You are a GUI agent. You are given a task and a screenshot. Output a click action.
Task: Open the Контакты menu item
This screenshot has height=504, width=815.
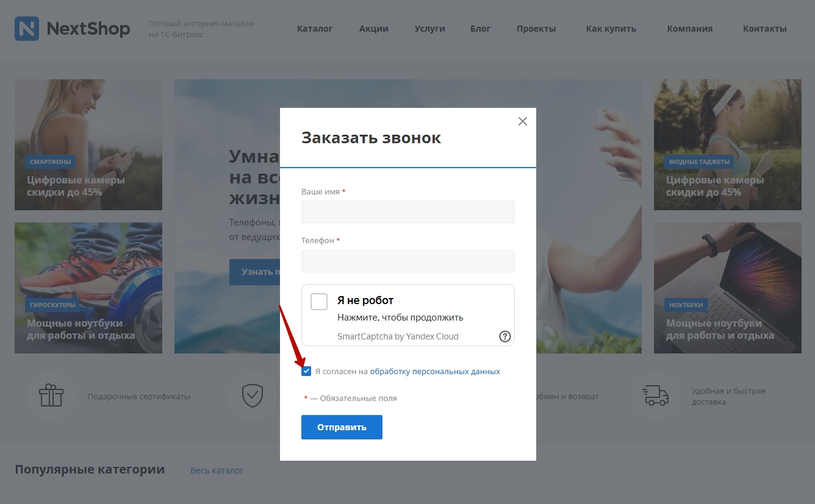765,29
